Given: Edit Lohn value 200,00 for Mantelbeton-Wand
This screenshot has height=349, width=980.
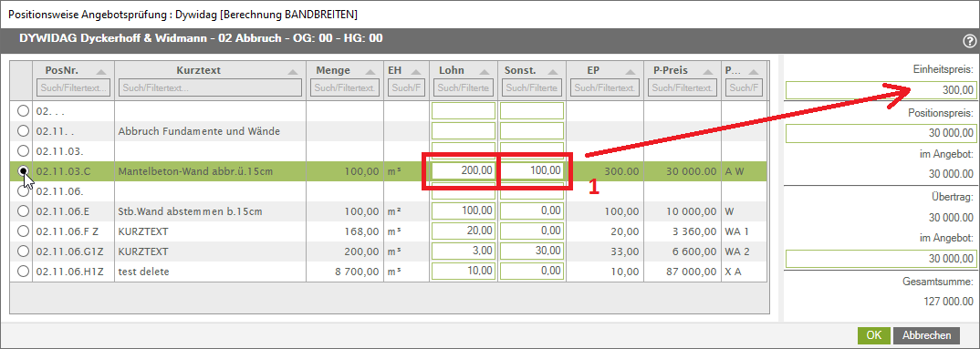Looking at the screenshot, I should 464,171.
